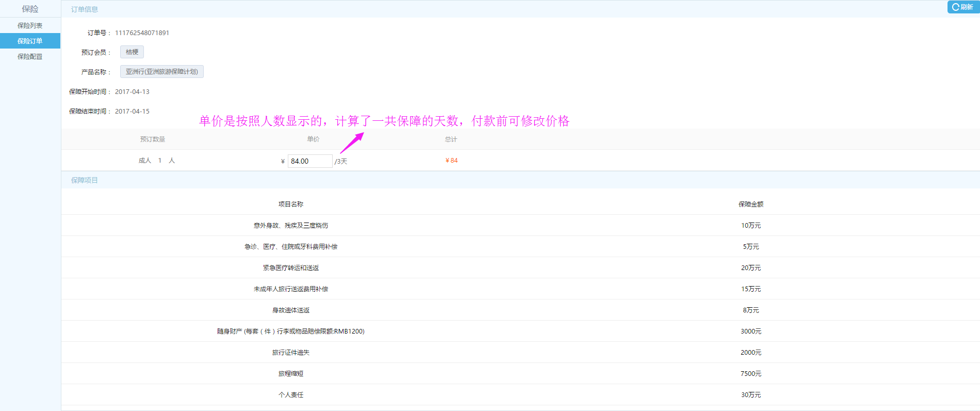Open 保险列表 in the sidebar

tap(30, 25)
